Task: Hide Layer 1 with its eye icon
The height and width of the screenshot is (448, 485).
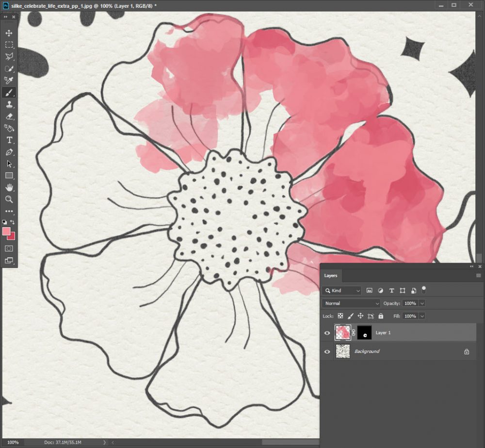Action: click(327, 333)
